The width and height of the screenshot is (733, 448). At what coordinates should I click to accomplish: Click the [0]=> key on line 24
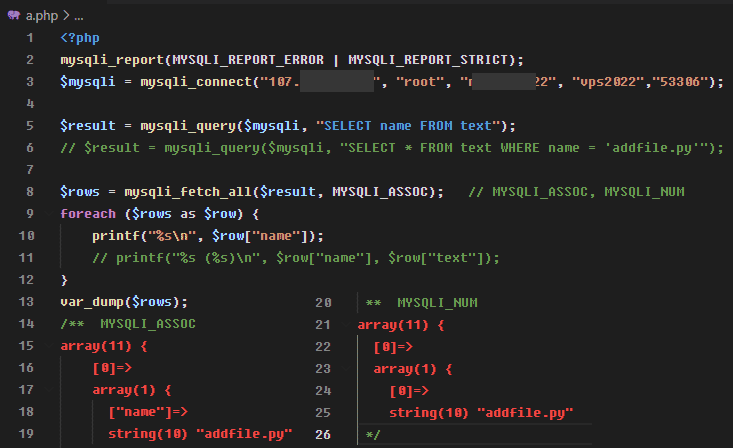(x=409, y=391)
